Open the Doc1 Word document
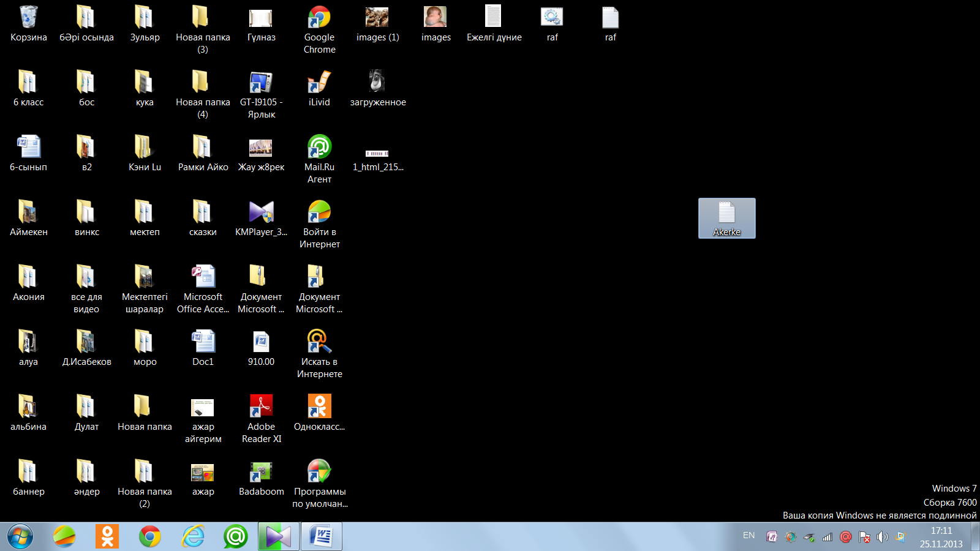Image resolution: width=980 pixels, height=551 pixels. 203,349
